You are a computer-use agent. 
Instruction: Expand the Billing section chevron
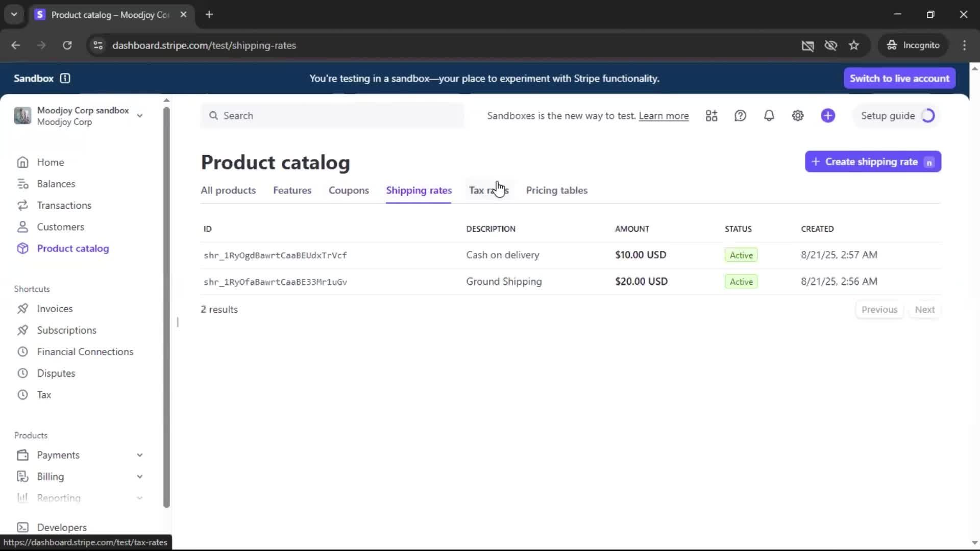[139, 477]
